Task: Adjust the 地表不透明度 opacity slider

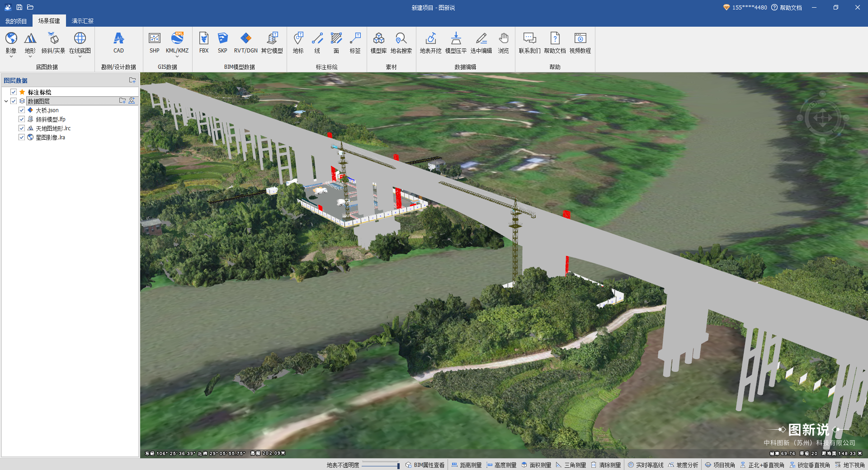Action: tap(398, 465)
